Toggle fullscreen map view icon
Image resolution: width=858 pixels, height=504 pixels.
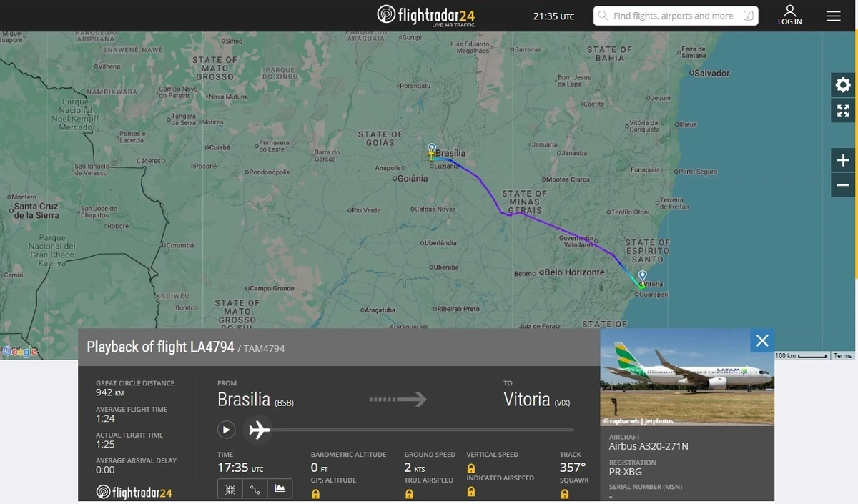pyautogui.click(x=843, y=110)
